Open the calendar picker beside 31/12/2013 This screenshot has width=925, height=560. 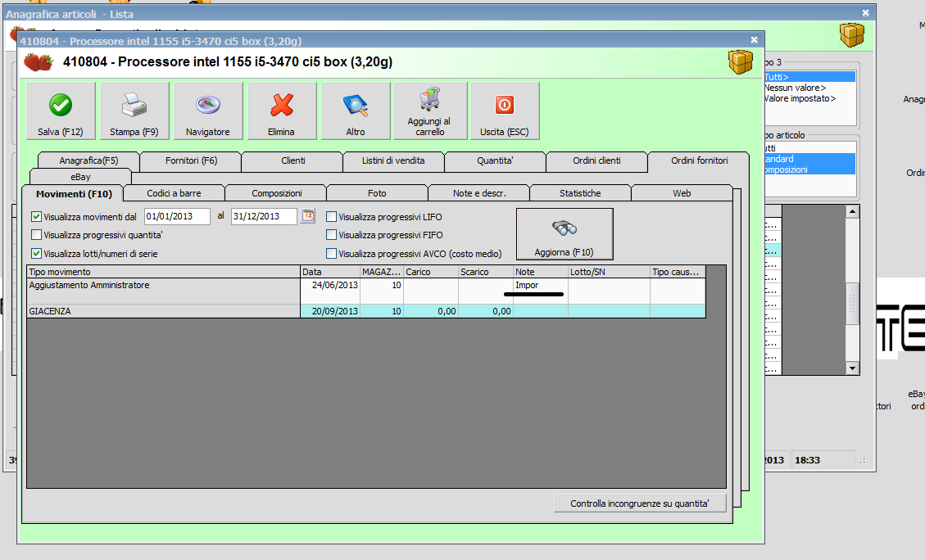click(x=308, y=216)
